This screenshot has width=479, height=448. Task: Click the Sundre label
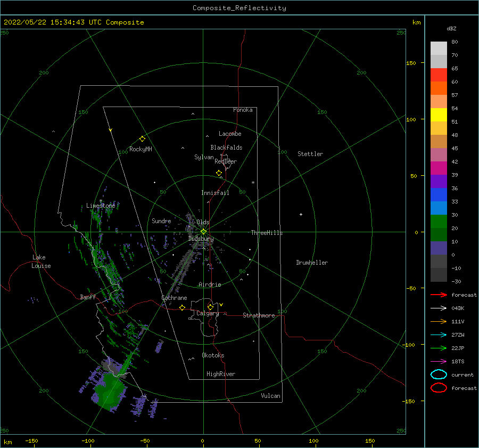(x=161, y=221)
